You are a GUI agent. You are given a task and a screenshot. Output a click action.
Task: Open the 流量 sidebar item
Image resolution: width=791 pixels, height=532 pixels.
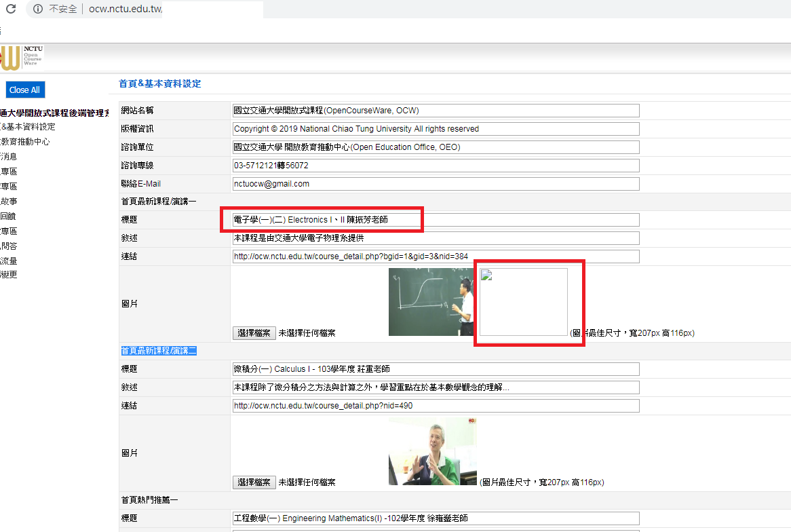click(9, 261)
